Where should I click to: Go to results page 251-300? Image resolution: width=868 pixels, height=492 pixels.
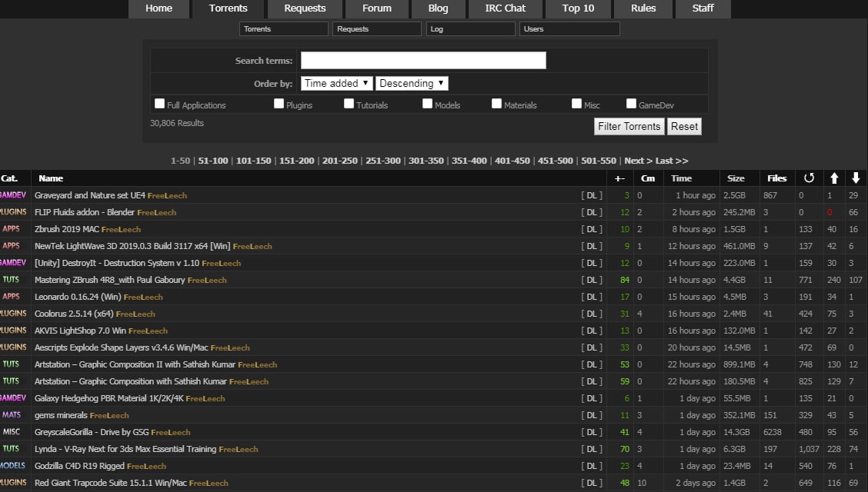[383, 161]
